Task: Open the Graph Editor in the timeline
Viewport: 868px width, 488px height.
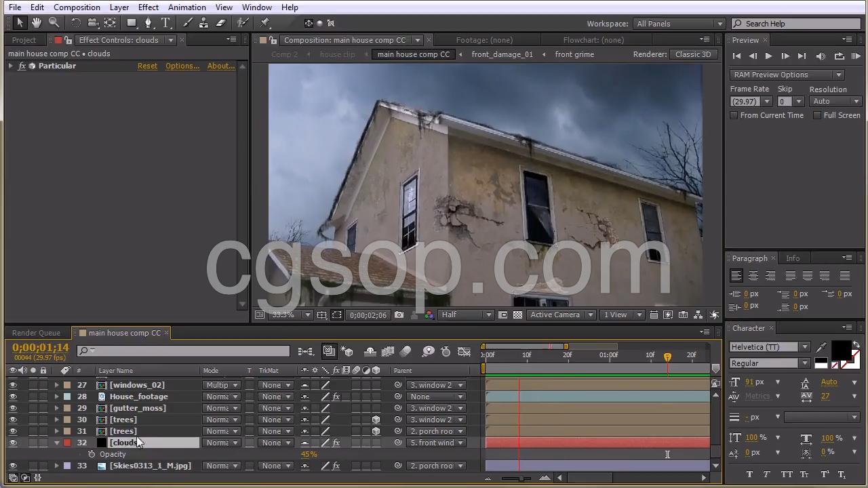Action: (464, 351)
